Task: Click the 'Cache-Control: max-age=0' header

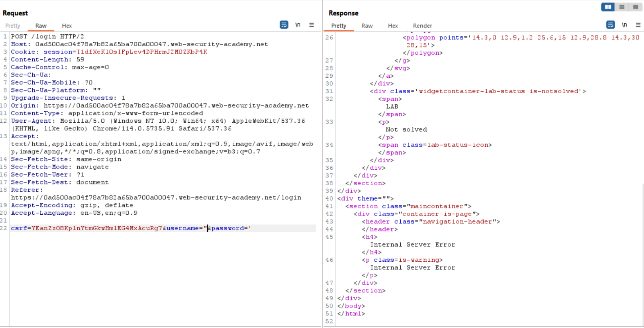Action: click(x=60, y=67)
